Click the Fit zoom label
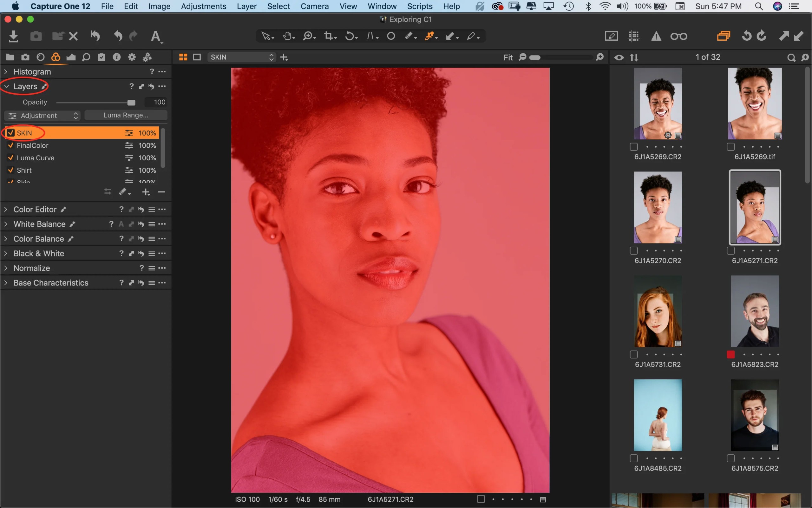 point(508,57)
